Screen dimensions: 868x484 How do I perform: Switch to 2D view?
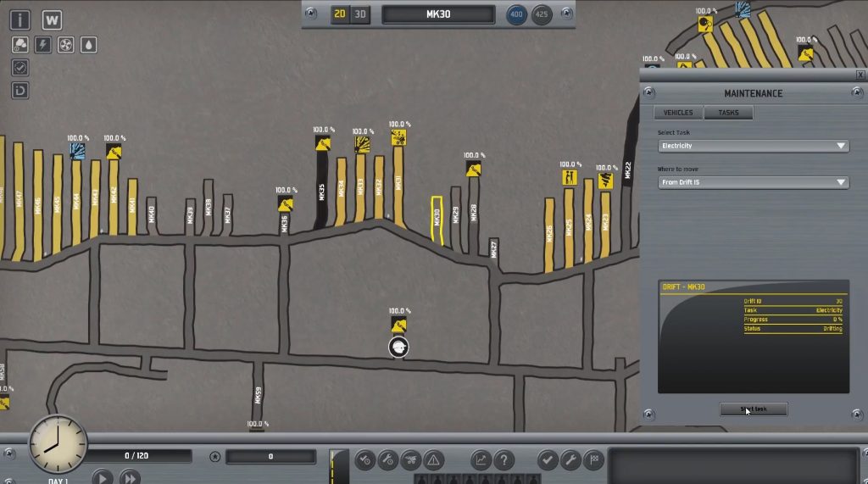click(340, 14)
